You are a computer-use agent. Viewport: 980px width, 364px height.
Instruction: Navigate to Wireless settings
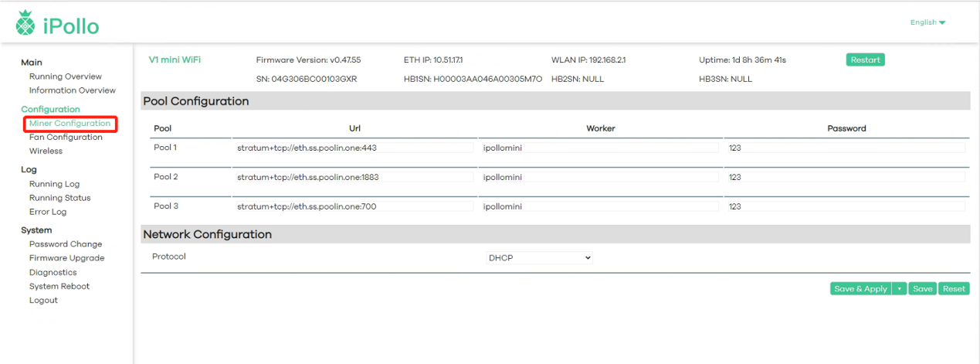pos(46,151)
